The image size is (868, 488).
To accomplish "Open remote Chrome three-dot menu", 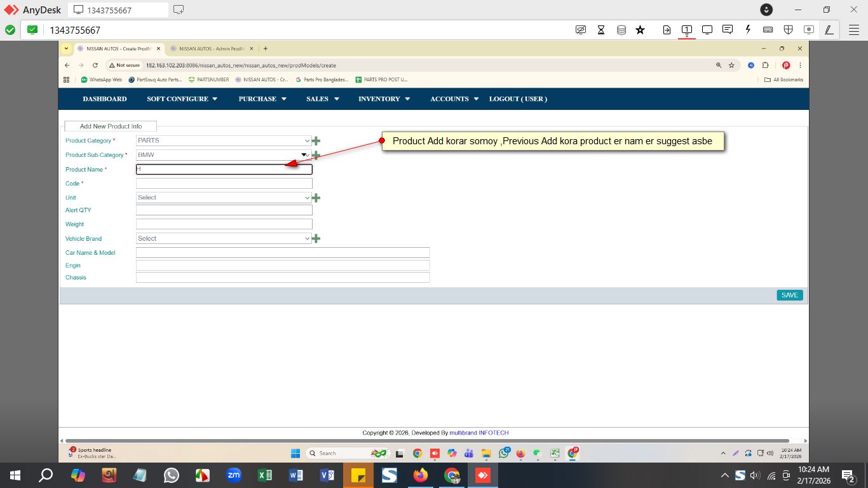I will click(x=800, y=65).
